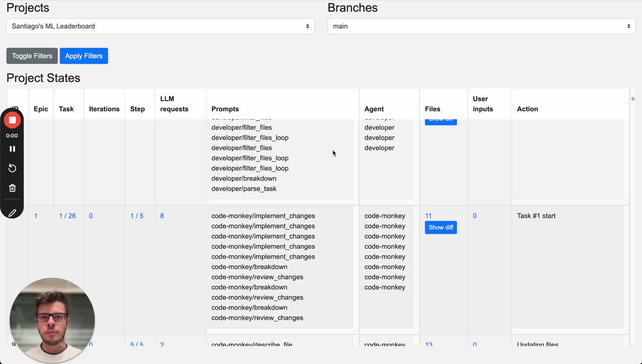Click the Files count link 11

[x=428, y=216]
